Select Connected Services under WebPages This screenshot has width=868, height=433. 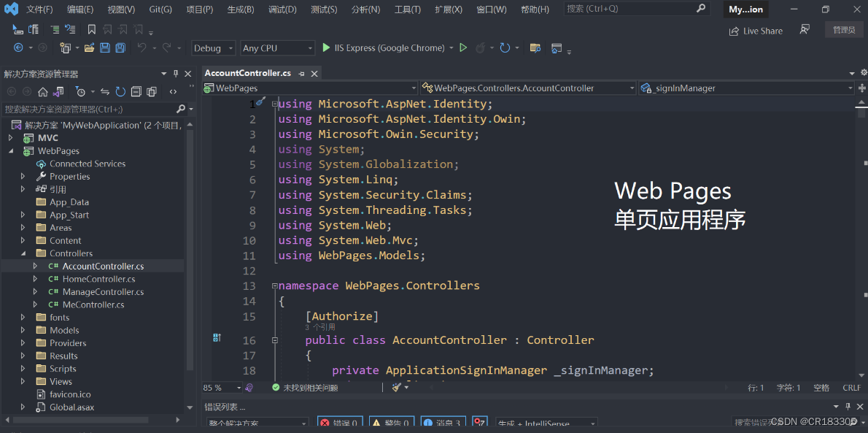pos(88,164)
